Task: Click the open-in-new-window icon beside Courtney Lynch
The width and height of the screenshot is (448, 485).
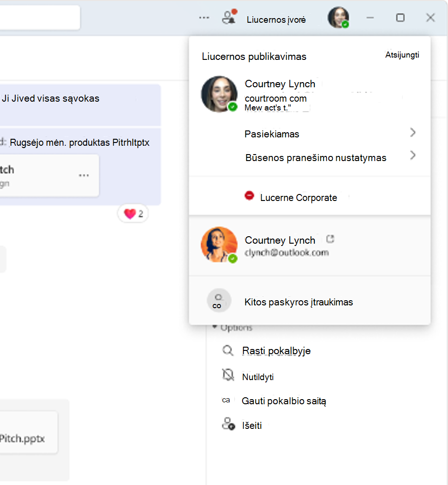Action: (330, 239)
